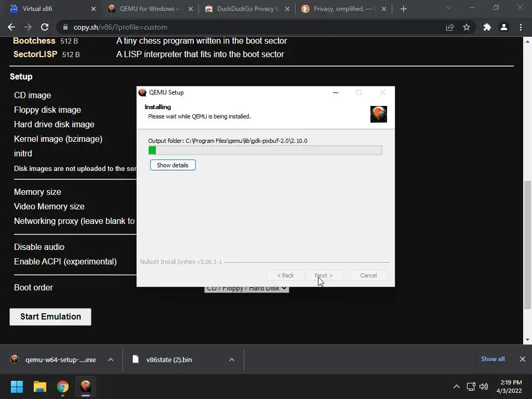Click the Memory size label
Image resolution: width=532 pixels, height=399 pixels.
(37, 192)
